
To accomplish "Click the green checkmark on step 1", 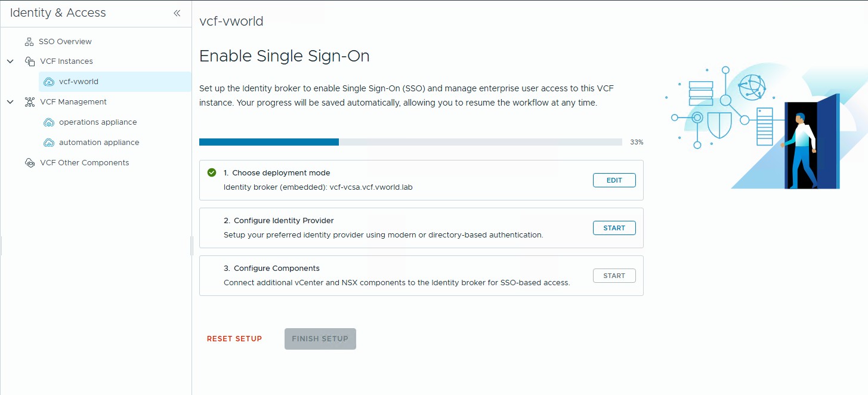I will pos(211,172).
